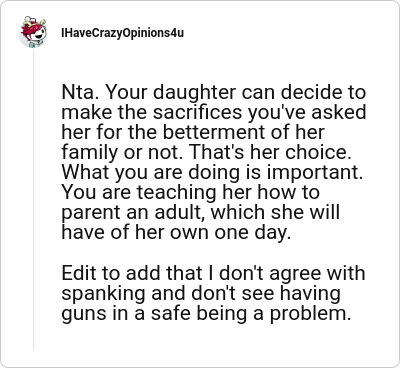Viewport: 400px width, 368px height.
Task: Click the phrase "That's her choice."
Action: [273, 152]
